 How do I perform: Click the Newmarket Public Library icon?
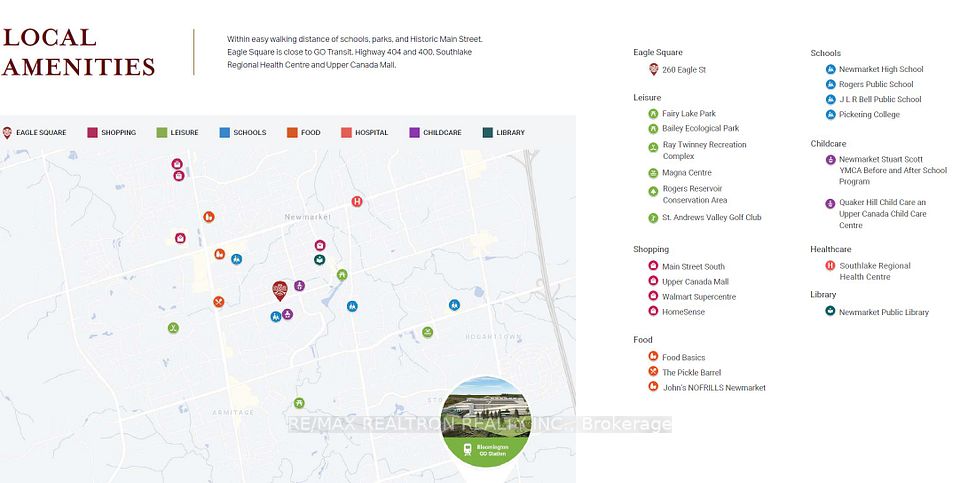(830, 312)
